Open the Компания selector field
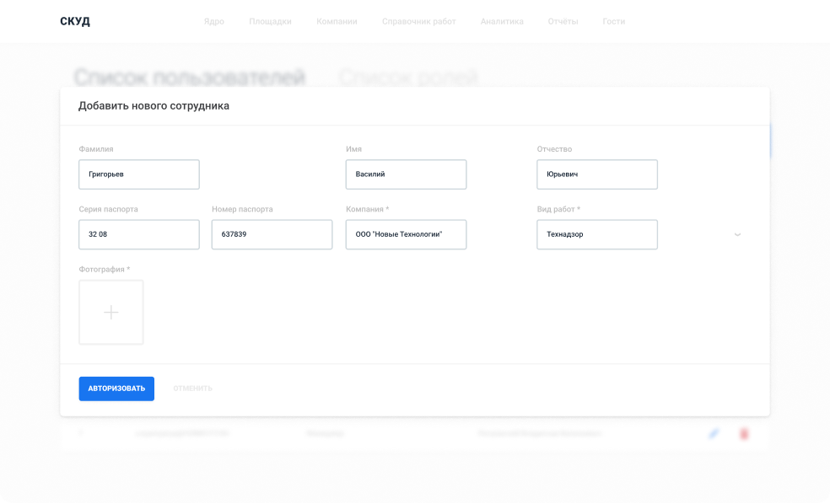The height and width of the screenshot is (504, 830). pos(406,234)
